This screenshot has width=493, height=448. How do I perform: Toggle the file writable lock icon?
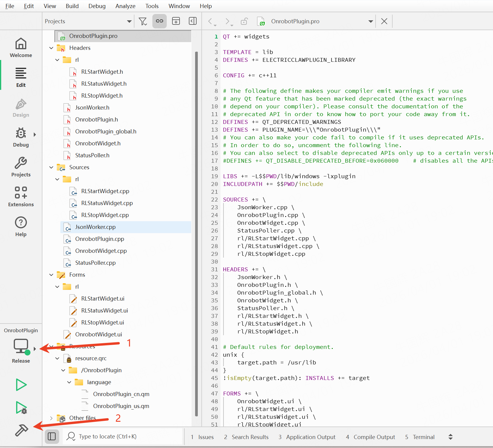tap(244, 21)
